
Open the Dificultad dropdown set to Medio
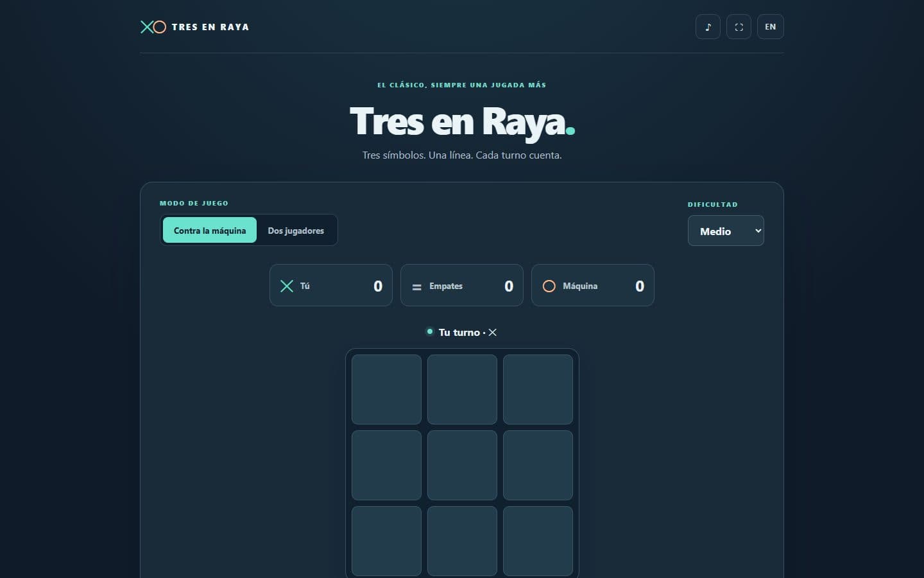click(726, 231)
